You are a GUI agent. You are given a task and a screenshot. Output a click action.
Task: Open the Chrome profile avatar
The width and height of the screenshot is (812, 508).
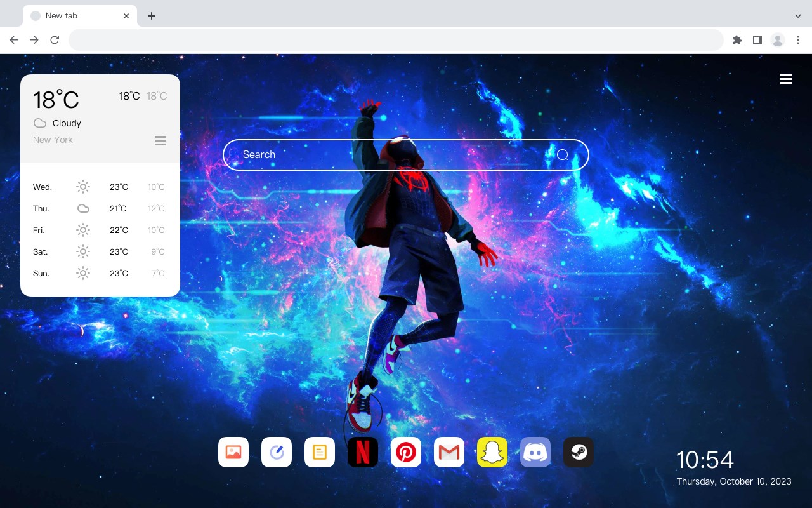click(778, 40)
